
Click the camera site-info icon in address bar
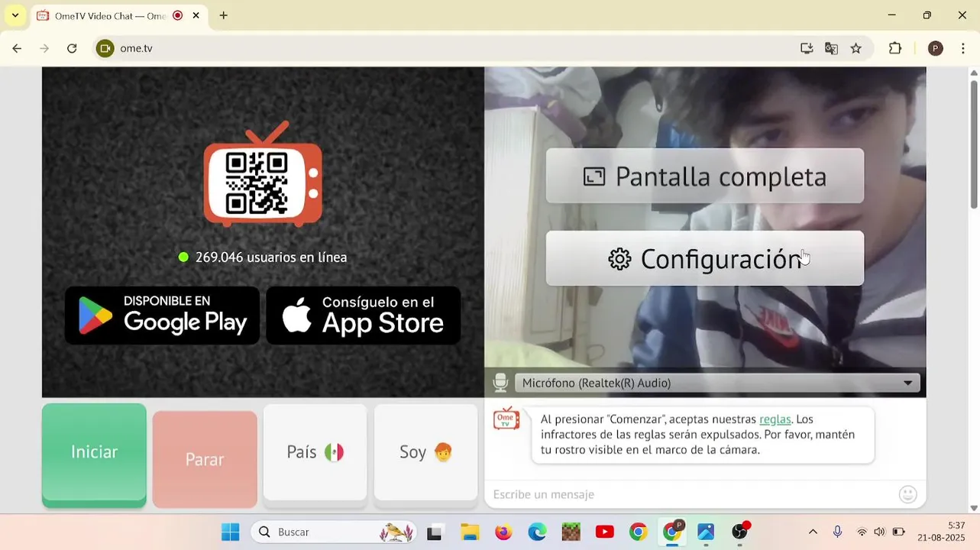click(x=105, y=48)
